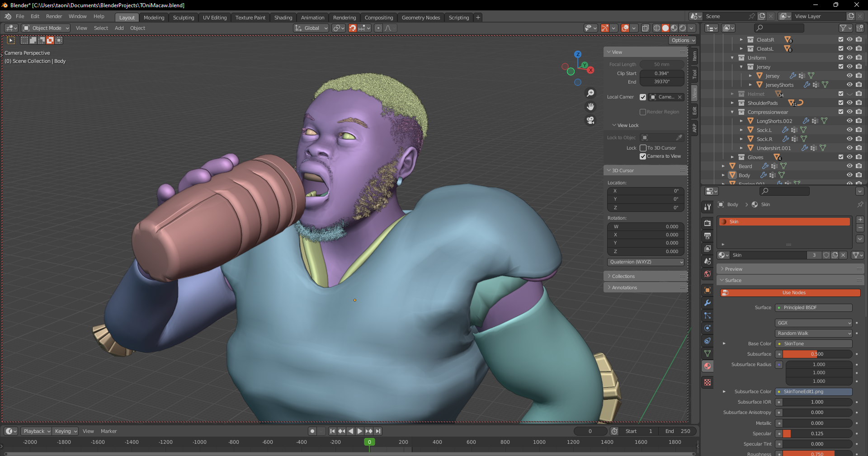The height and width of the screenshot is (456, 868).
Task: Exclude Uniform collection via its checkbox
Action: point(841,57)
